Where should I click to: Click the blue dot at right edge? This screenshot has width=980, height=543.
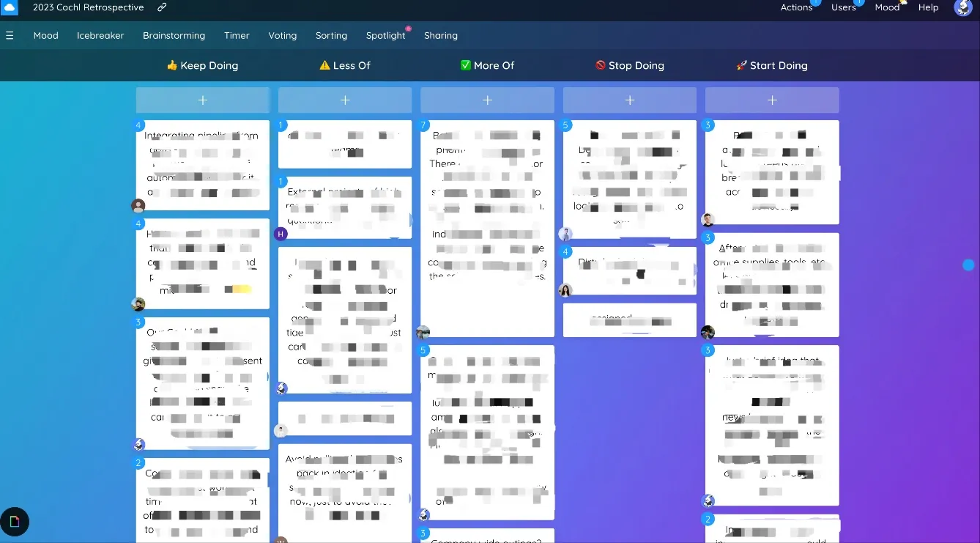(x=968, y=265)
